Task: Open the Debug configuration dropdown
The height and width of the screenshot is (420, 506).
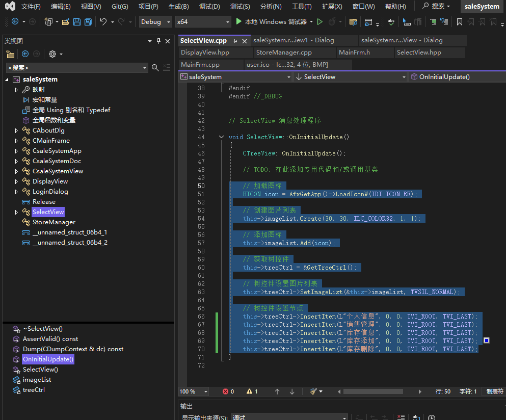Action: click(x=156, y=22)
